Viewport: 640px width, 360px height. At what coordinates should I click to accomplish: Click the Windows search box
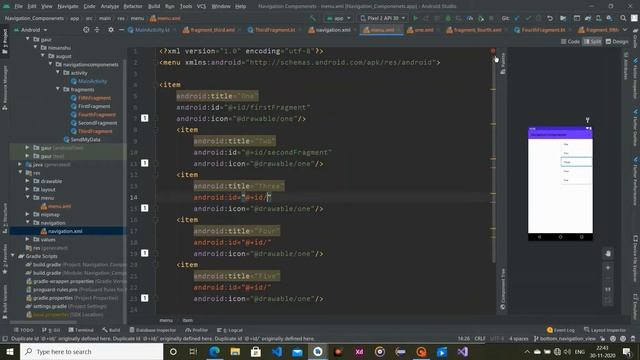(91, 351)
